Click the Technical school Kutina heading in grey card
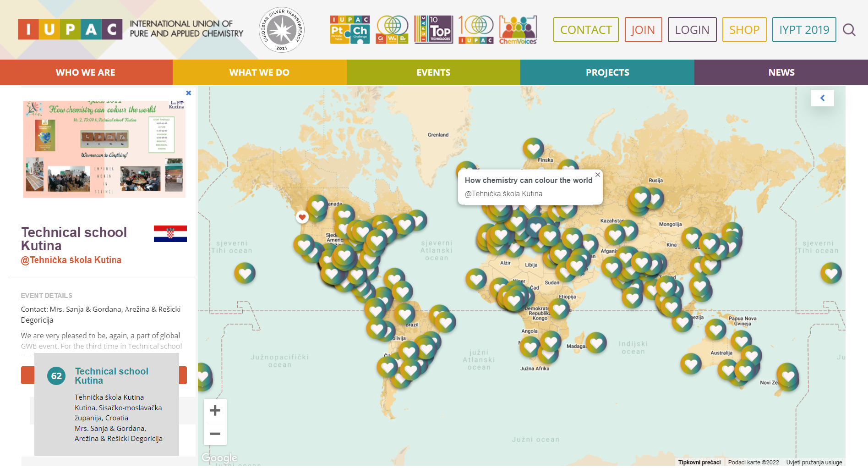Image resolution: width=868 pixels, height=468 pixels. click(x=112, y=376)
